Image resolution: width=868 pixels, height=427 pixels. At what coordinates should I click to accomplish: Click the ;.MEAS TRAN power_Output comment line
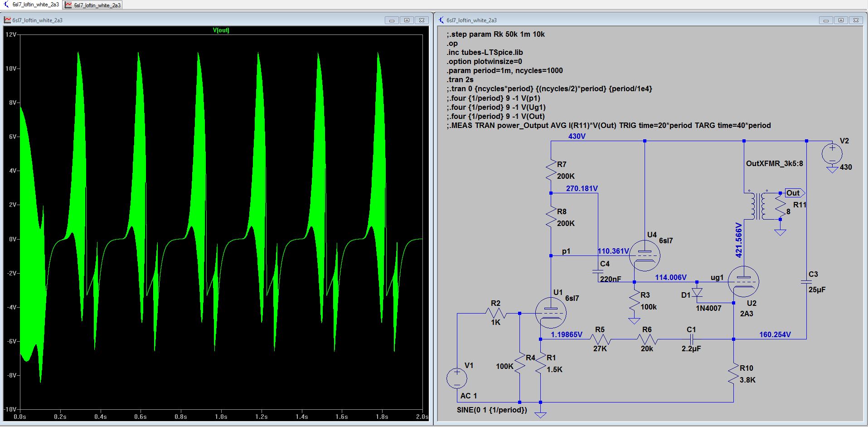click(608, 125)
